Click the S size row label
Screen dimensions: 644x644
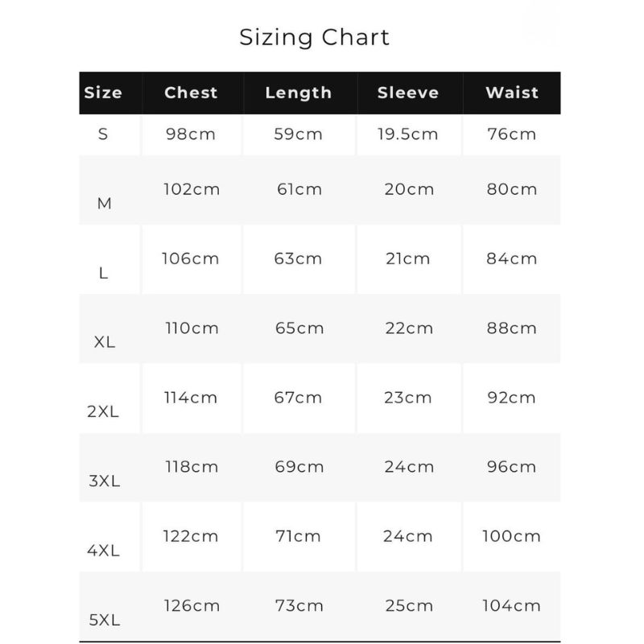pyautogui.click(x=103, y=134)
